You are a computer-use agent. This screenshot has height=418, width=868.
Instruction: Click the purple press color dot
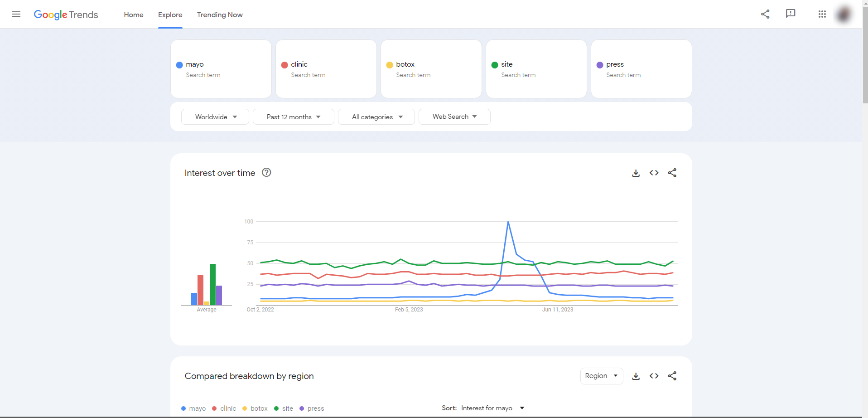[x=600, y=65]
